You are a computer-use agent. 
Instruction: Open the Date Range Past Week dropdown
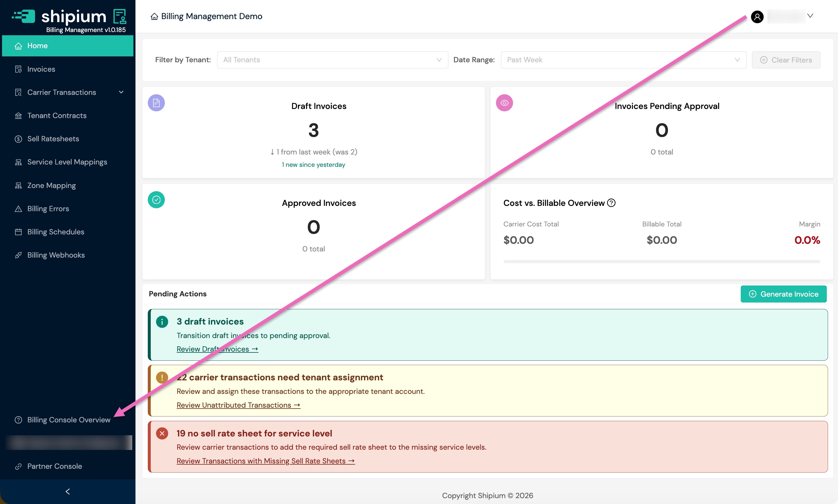tap(623, 60)
